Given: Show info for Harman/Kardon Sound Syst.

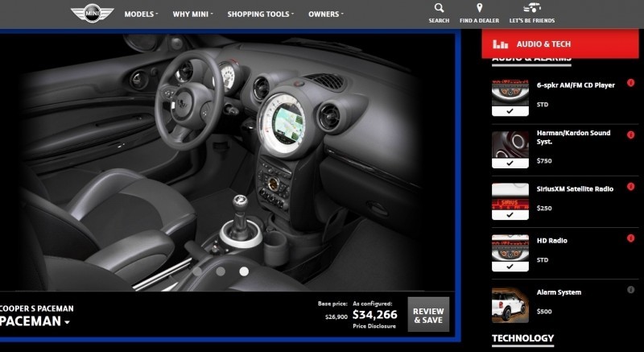Looking at the screenshot, I should (631, 135).
